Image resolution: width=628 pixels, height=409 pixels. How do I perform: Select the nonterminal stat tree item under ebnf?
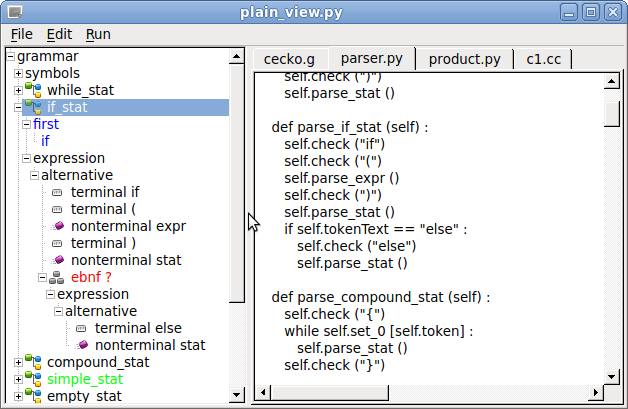150,345
